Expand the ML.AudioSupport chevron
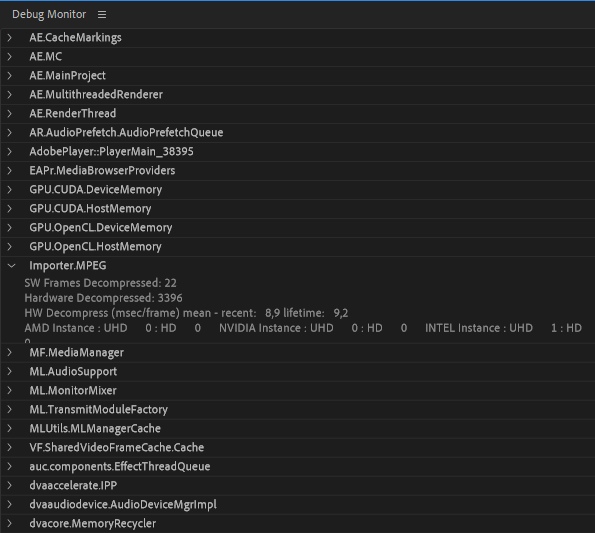 pyautogui.click(x=10, y=371)
